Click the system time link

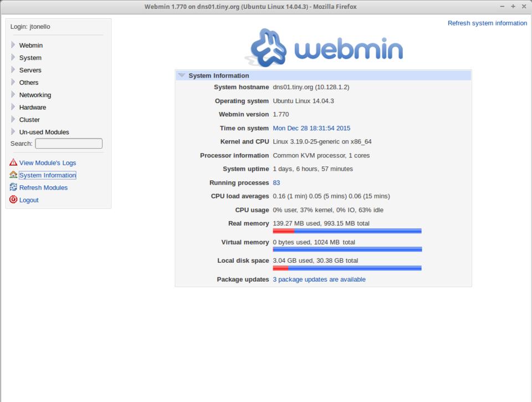click(311, 128)
